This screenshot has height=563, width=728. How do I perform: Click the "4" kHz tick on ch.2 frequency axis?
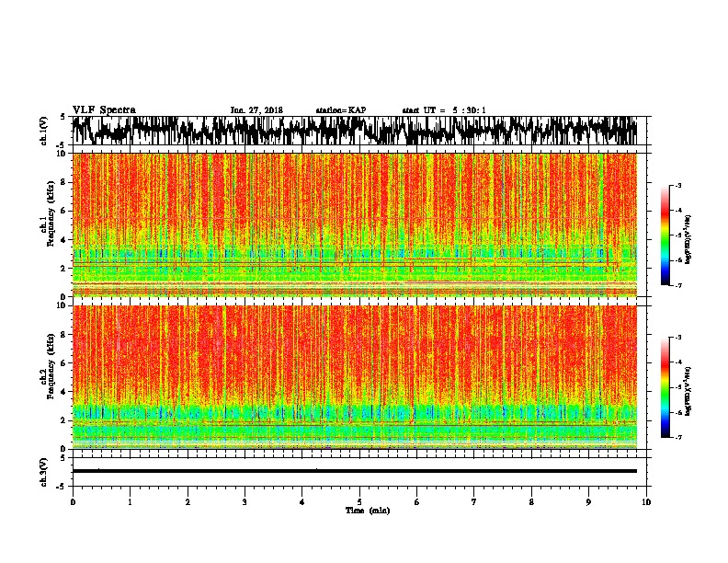point(64,392)
